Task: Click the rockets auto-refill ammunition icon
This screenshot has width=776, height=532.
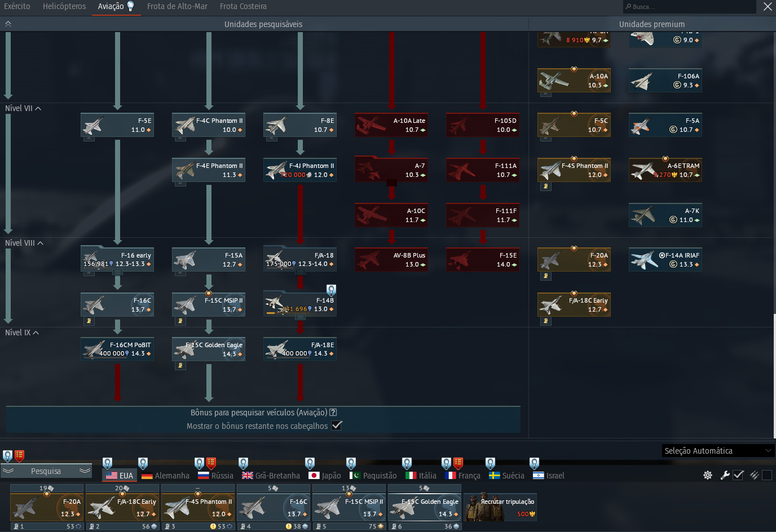Action: click(x=754, y=475)
